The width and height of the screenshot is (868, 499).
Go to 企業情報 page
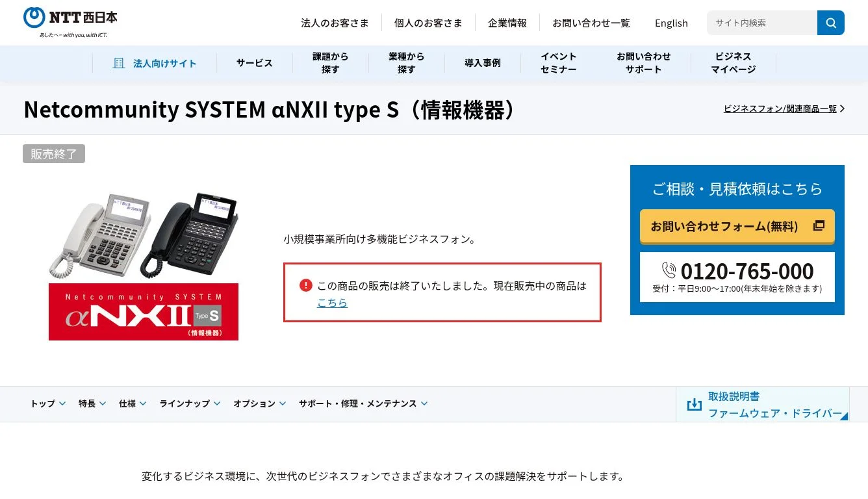pos(507,23)
